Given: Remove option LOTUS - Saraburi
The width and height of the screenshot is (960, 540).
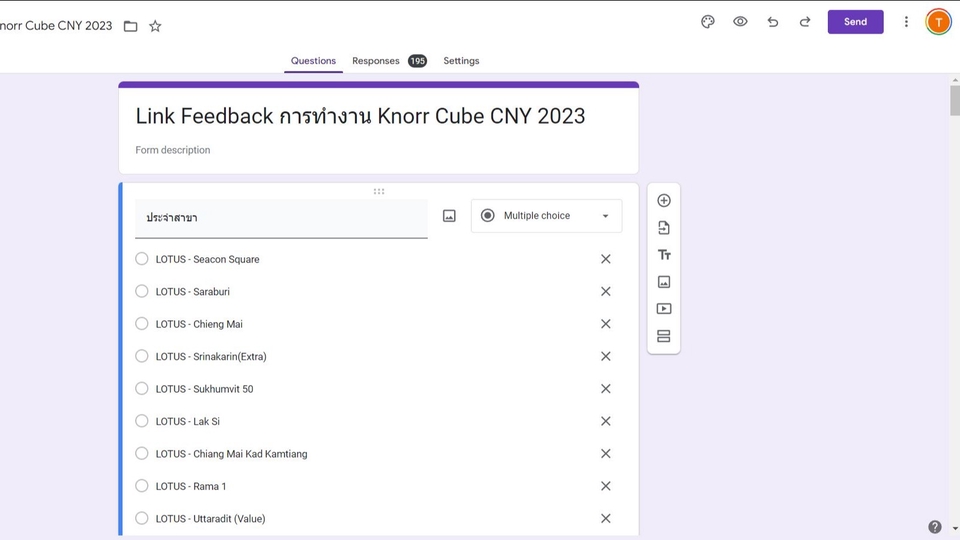Looking at the screenshot, I should [606, 291].
